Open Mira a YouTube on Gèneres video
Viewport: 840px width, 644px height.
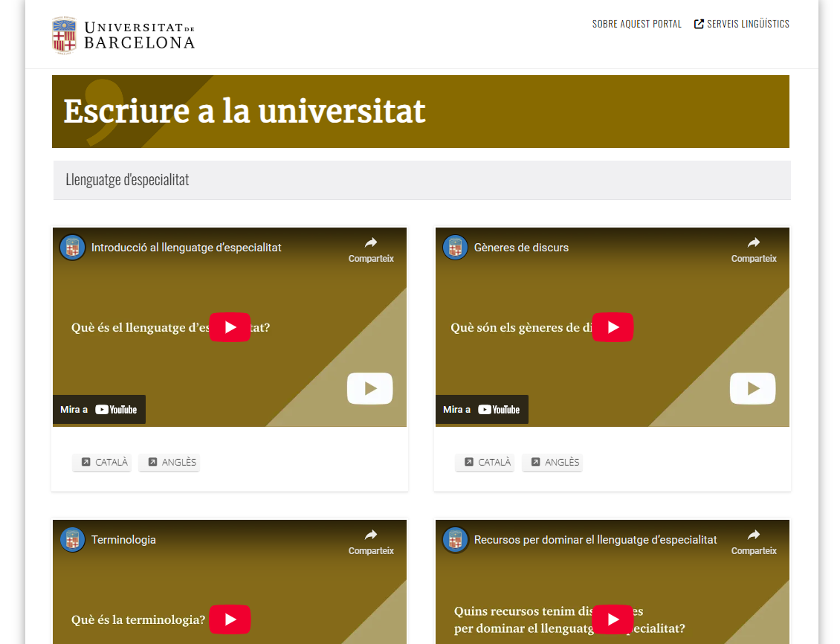pos(482,410)
